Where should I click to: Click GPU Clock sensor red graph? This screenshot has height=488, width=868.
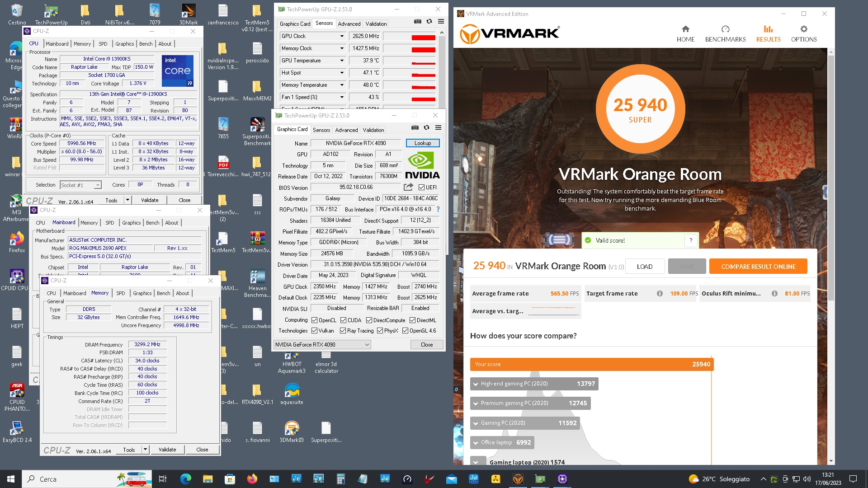coord(410,36)
